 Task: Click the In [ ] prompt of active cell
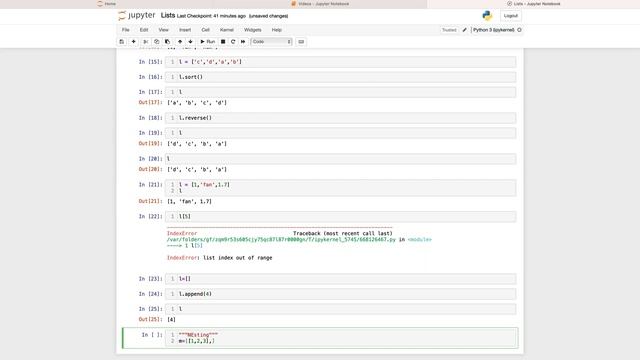152,335
